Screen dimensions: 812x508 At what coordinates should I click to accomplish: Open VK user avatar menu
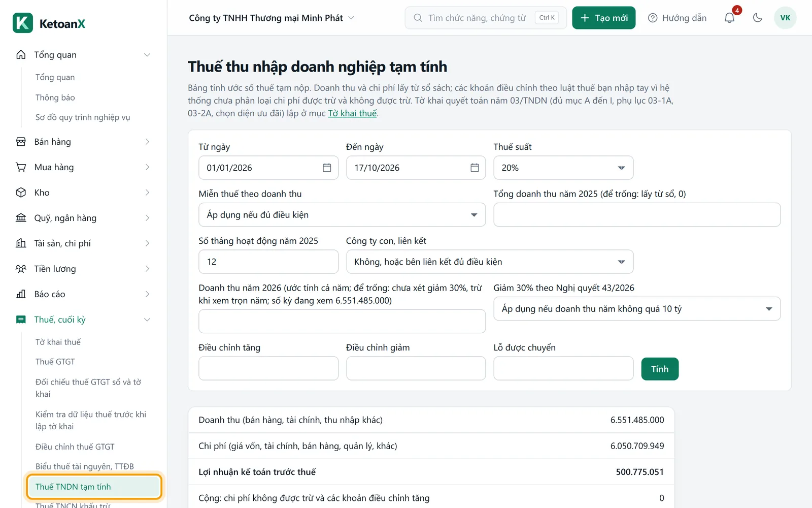tap(785, 18)
